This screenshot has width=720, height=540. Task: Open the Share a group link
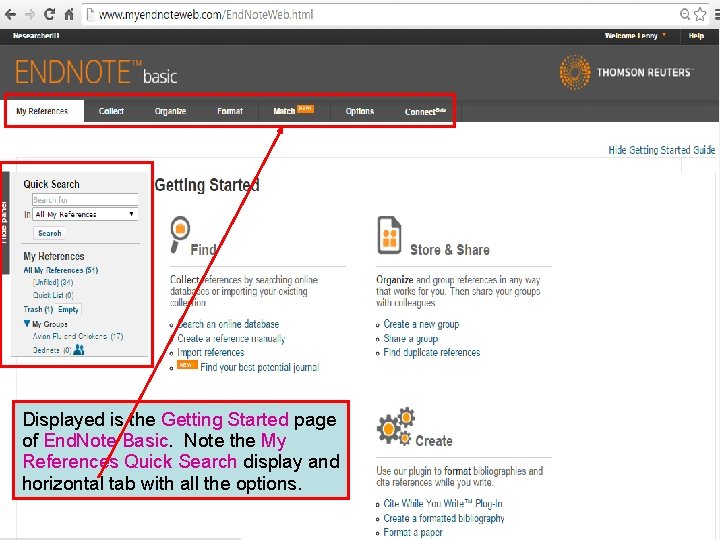tap(411, 338)
